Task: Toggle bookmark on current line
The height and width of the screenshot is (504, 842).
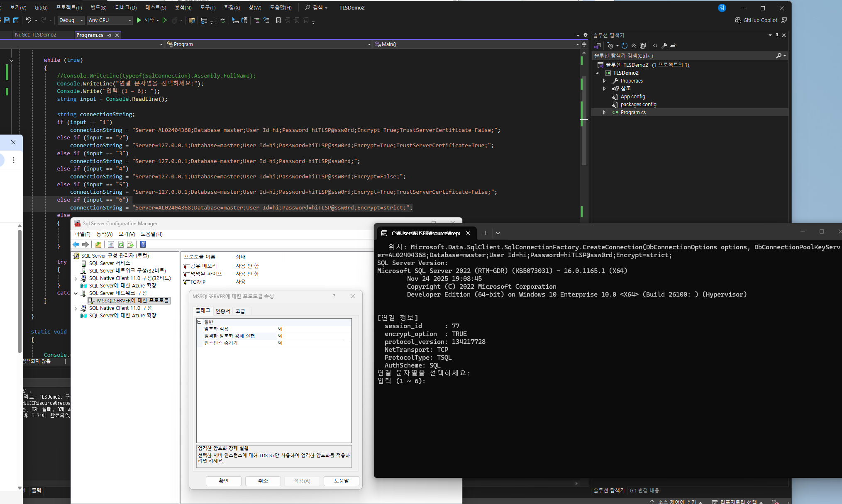Action: pyautogui.click(x=278, y=20)
